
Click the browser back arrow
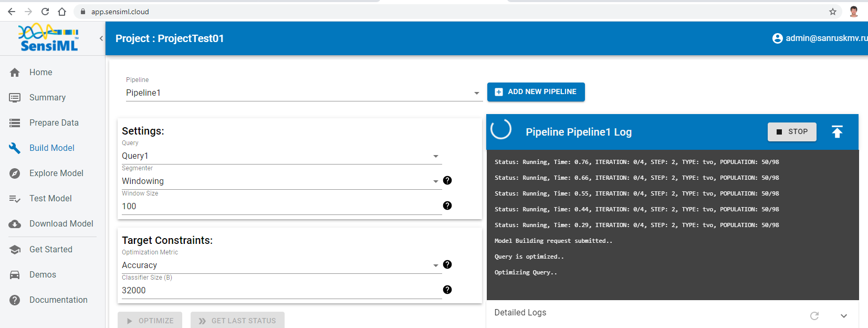tap(12, 12)
